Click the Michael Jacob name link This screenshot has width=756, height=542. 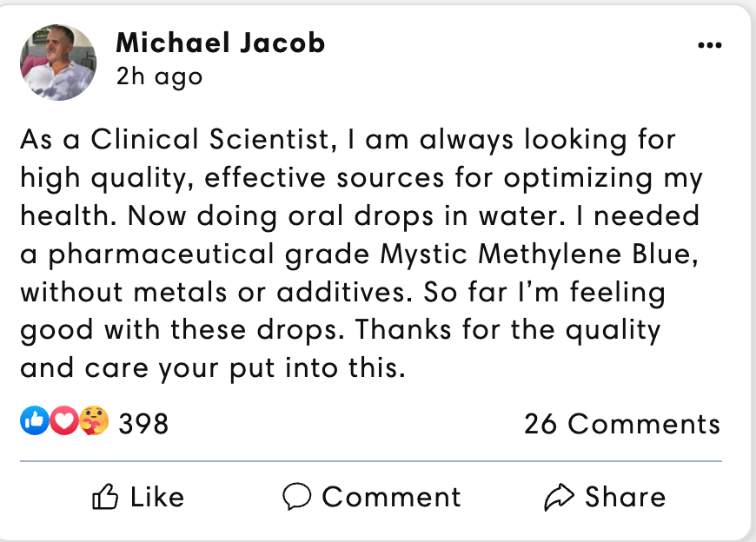[x=221, y=43]
